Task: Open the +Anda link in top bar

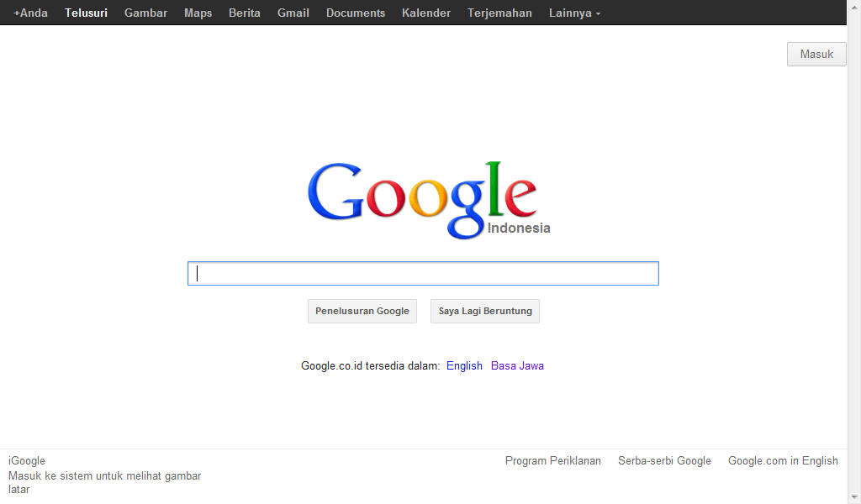Action: click(x=31, y=13)
